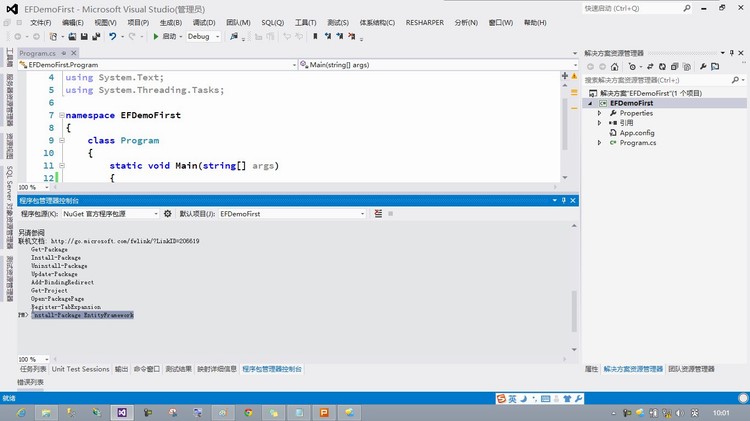This screenshot has height=421, width=750.
Task: Clear all bookmarks icon with red X
Action: [352, 36]
